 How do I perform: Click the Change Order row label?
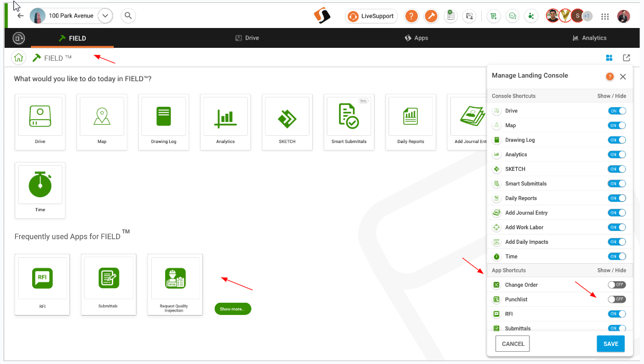521,285
